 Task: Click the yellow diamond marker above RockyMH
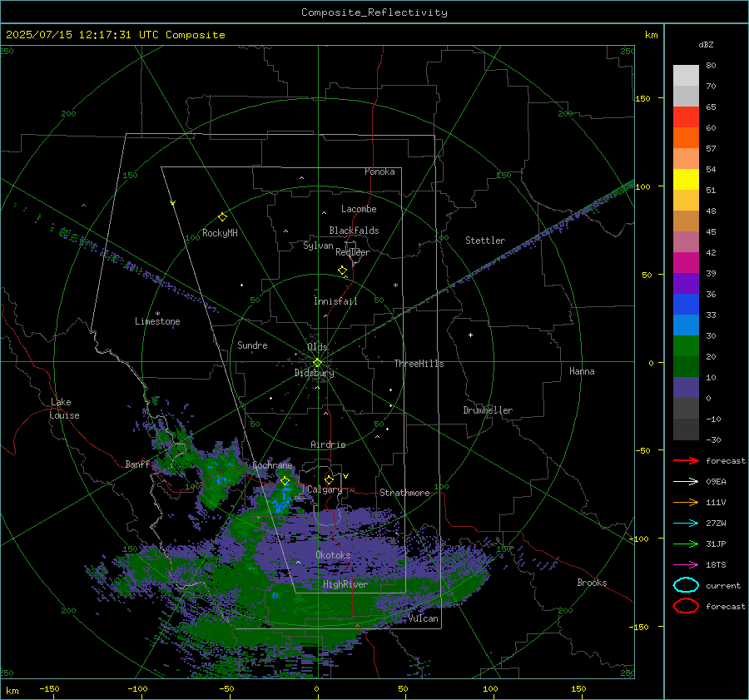(222, 217)
